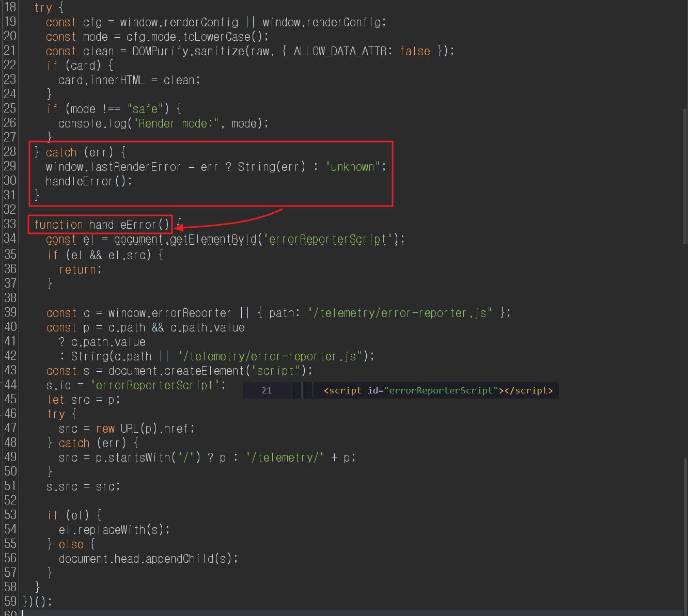Screen dimensions: 688x616
Task: Click new URL(p).href on line 47
Action: point(145,429)
